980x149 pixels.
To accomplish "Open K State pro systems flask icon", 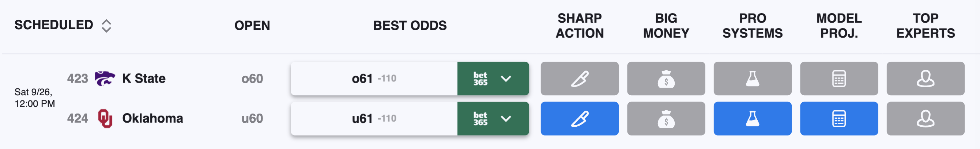I will pos(753,79).
